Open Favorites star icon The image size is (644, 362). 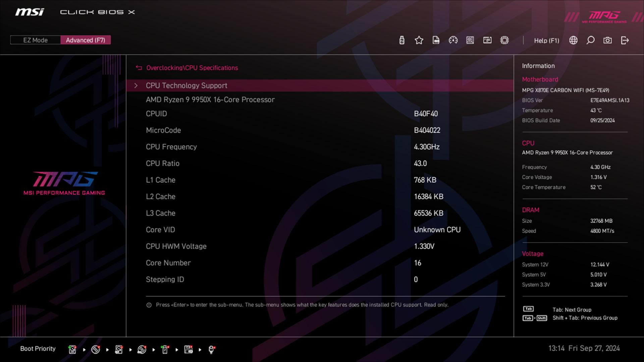(x=419, y=40)
